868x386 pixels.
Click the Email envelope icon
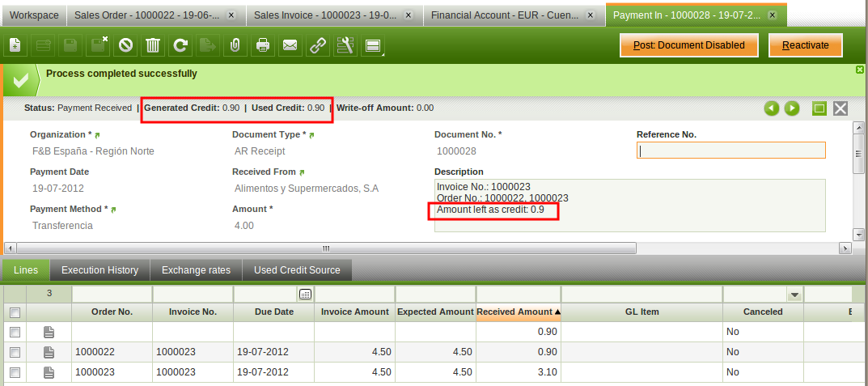290,45
